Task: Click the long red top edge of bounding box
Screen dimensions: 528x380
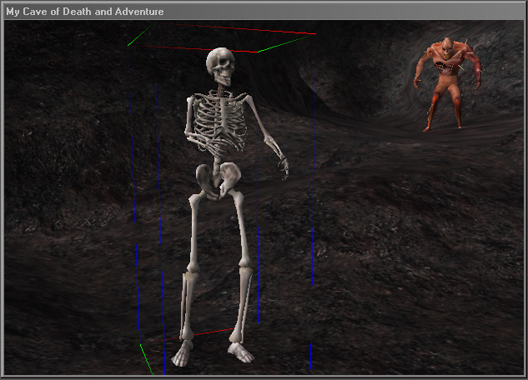Action: click(246, 28)
